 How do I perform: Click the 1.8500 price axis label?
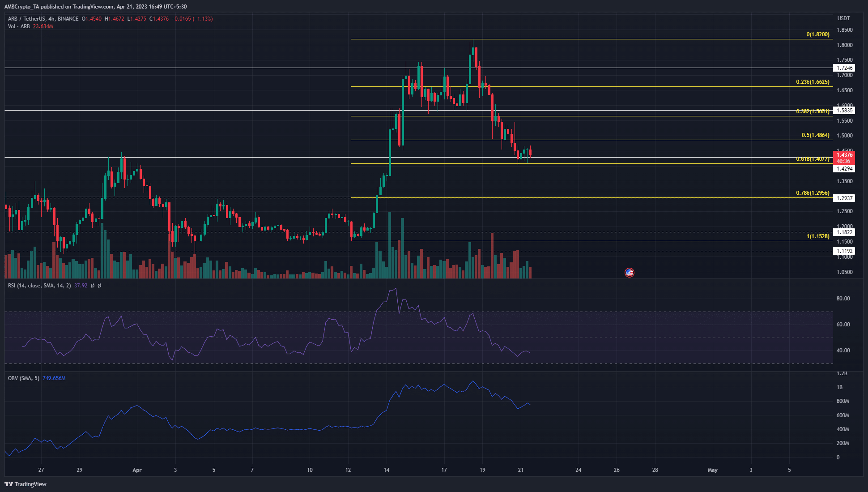pyautogui.click(x=844, y=30)
